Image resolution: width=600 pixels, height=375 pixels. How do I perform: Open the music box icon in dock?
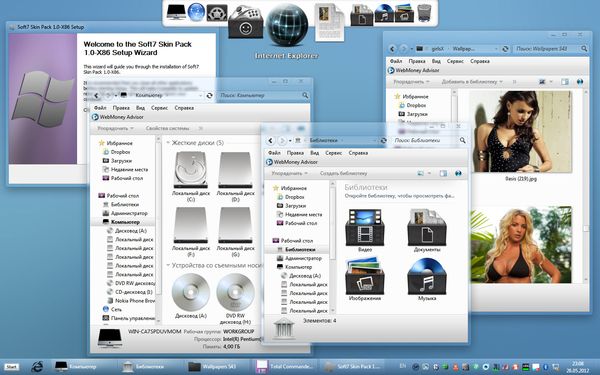coord(384,14)
